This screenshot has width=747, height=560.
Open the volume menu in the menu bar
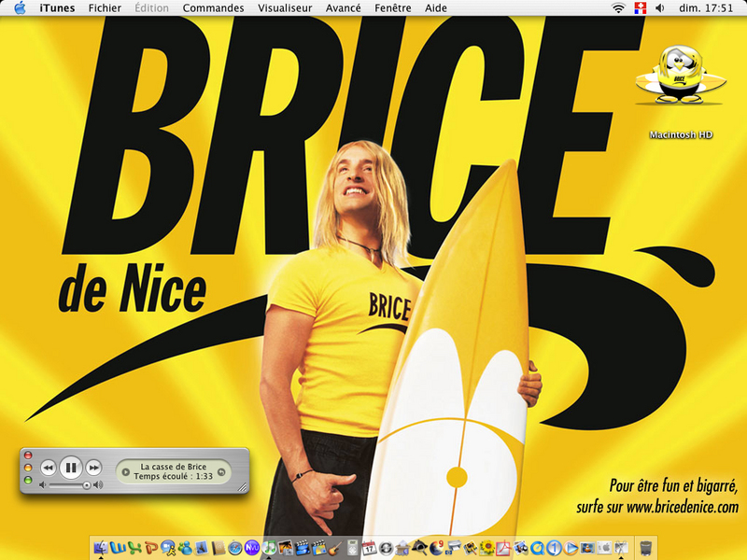tap(660, 8)
